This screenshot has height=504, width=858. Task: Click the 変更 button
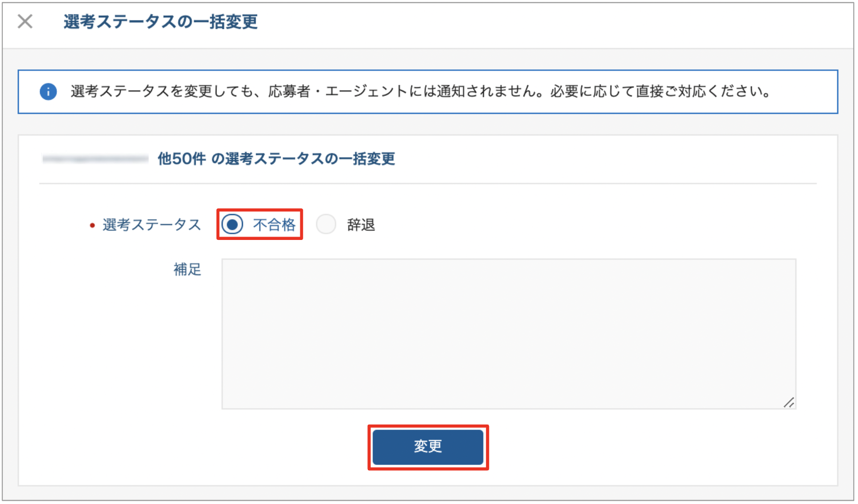[x=428, y=447]
